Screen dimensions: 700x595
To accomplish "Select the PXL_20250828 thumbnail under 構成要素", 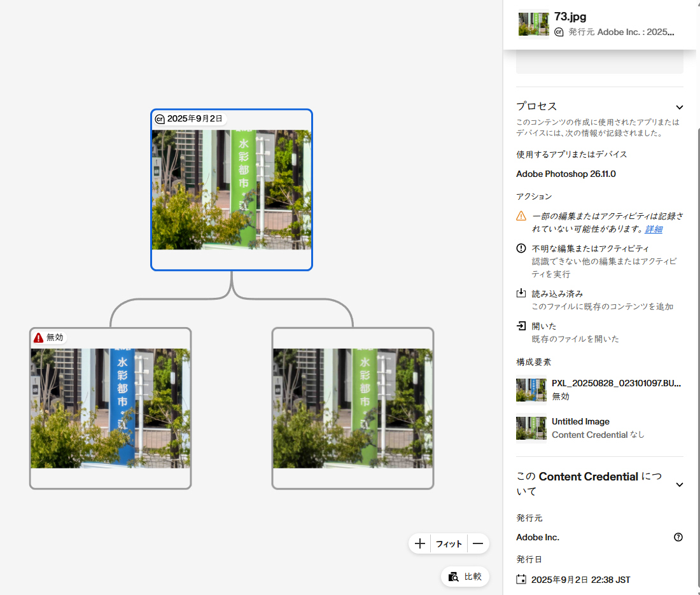I will coord(531,389).
